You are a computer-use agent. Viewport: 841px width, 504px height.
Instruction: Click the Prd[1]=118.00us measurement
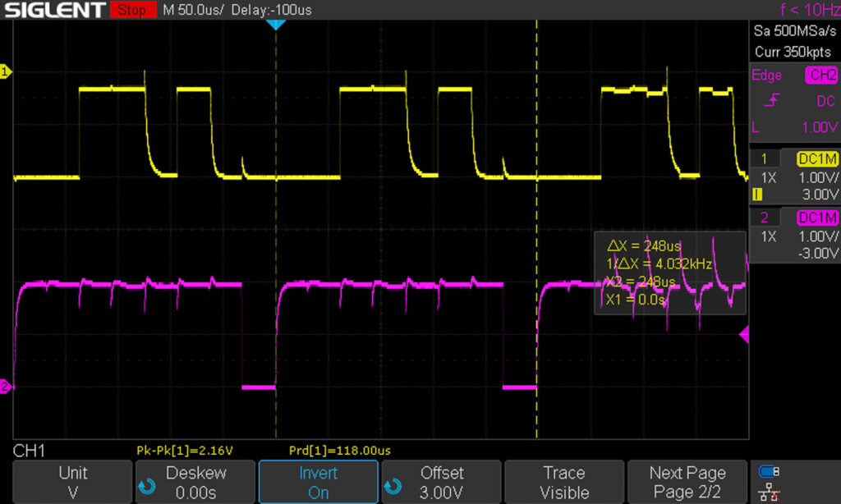click(339, 451)
